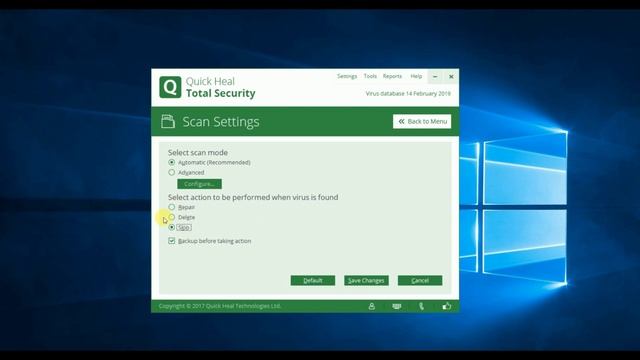Open the Settings menu
Viewport: 640px width, 360px height.
pyautogui.click(x=347, y=76)
